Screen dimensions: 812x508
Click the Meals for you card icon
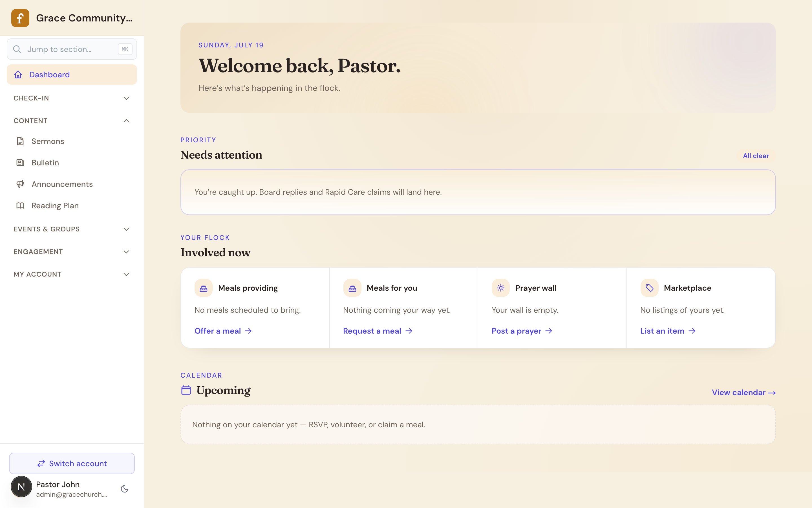[352, 288]
